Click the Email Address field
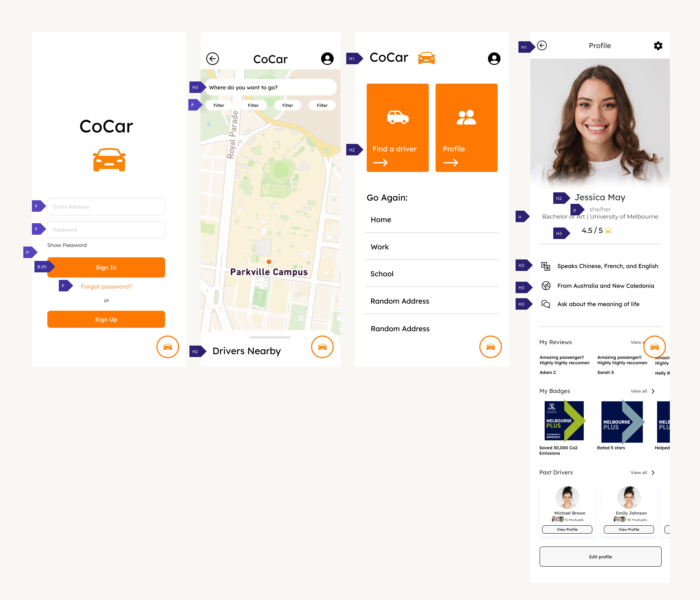This screenshot has height=600, width=700. click(x=106, y=207)
